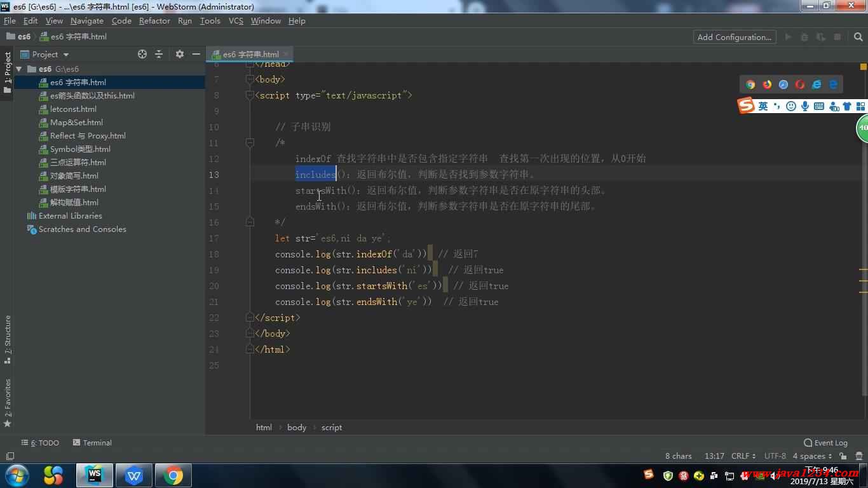
Task: Open the Navigate menu
Action: pos(87,21)
